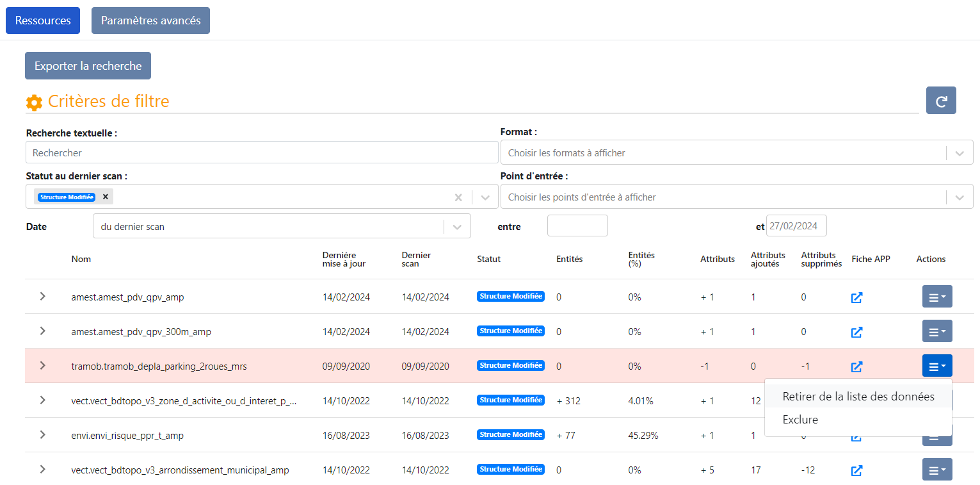Click the Fiche APP column header
This screenshot has width=980, height=485.
871,259
